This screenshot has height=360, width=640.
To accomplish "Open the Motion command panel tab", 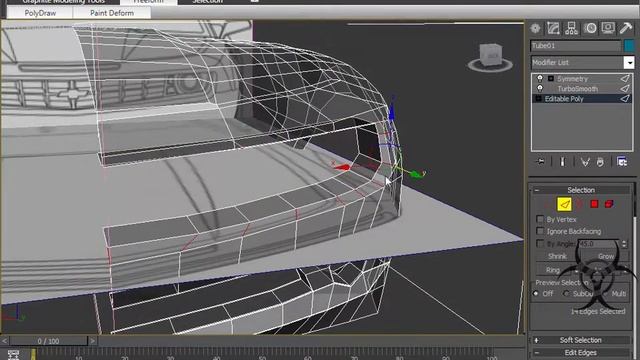I will 590,28.
